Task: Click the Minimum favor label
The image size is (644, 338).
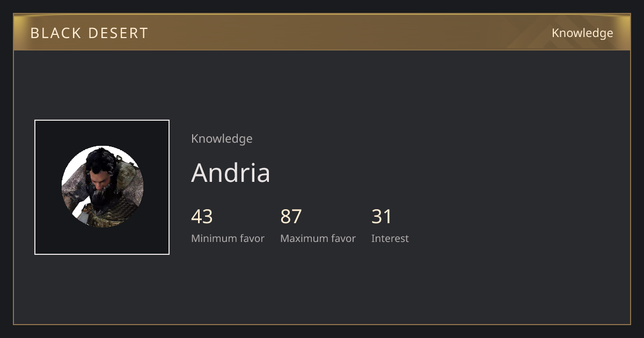Action: tap(228, 238)
